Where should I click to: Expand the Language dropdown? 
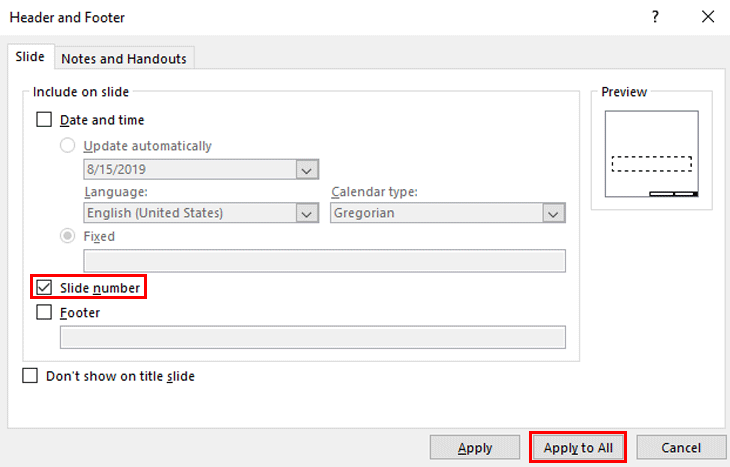pos(201,213)
